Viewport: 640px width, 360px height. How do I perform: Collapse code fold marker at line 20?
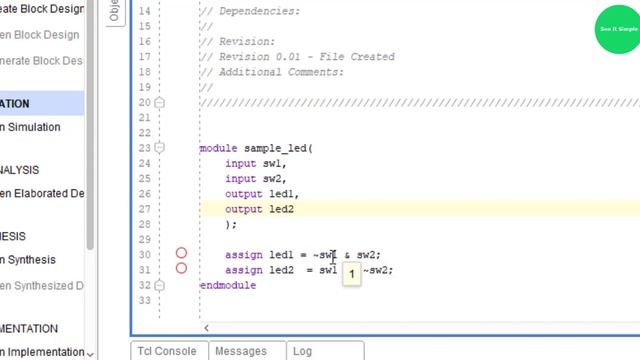point(160,102)
